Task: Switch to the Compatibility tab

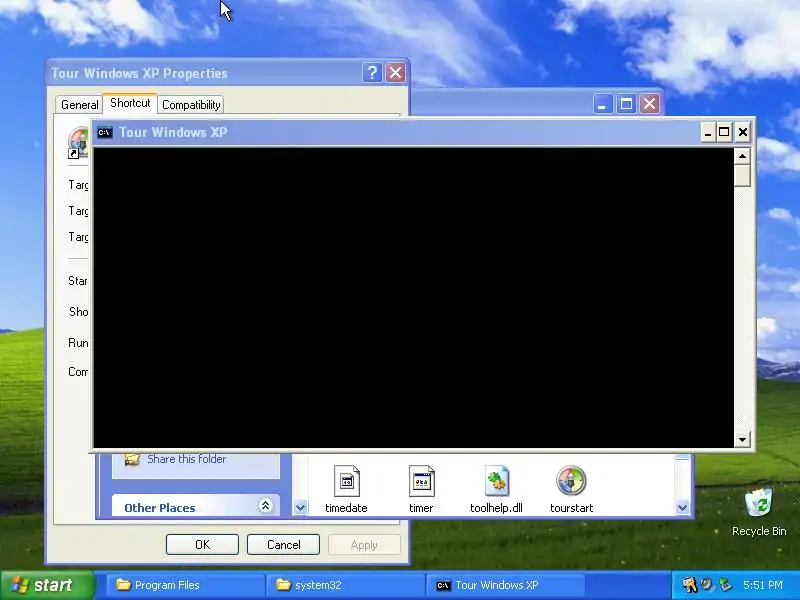Action: 191,105
